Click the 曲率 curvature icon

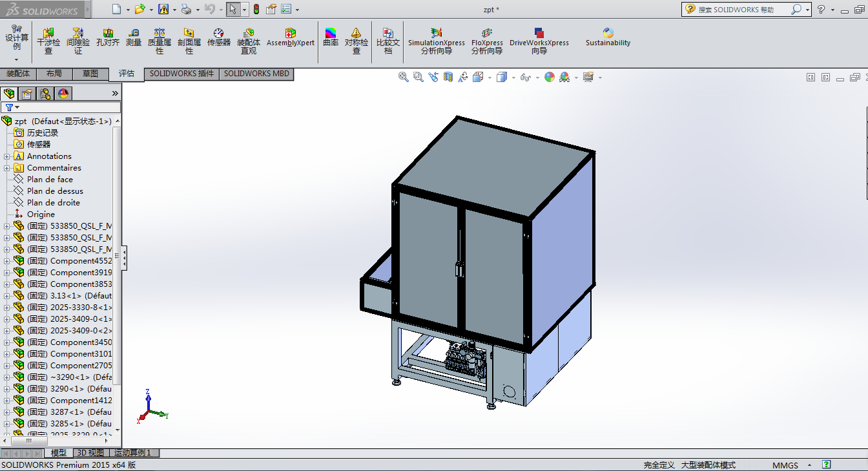(x=331, y=37)
